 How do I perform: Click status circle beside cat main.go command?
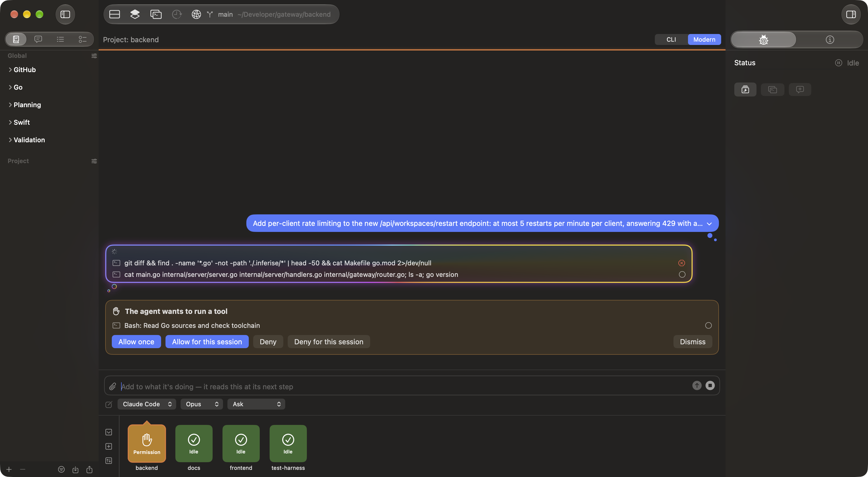pos(682,274)
